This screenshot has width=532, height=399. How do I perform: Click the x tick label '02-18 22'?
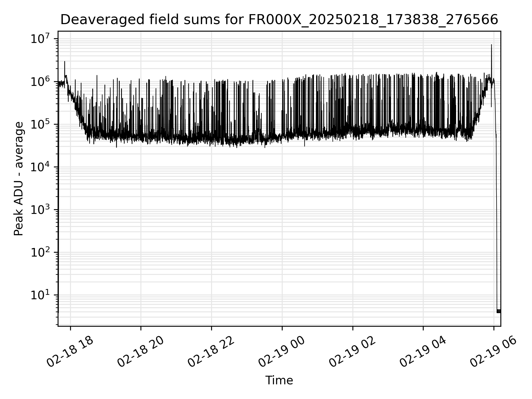tap(211, 352)
